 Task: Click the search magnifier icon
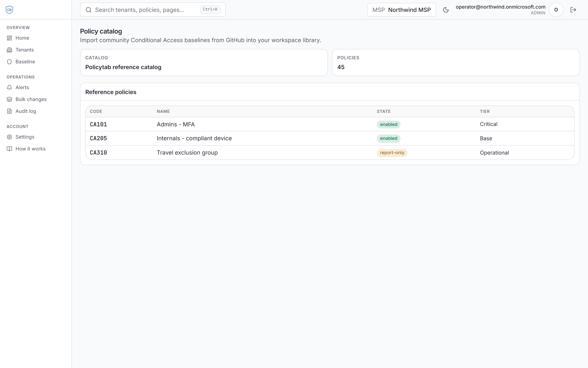[89, 10]
